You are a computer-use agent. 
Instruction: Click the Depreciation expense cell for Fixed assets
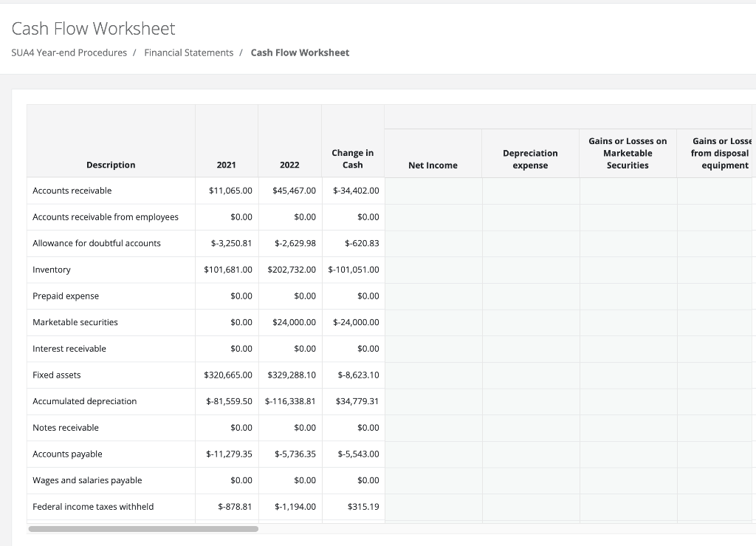click(x=530, y=375)
